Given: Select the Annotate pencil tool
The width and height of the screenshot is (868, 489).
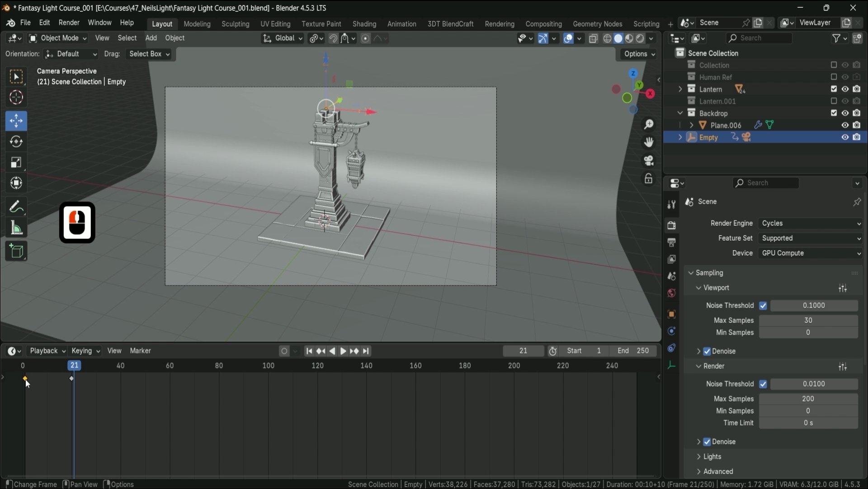Looking at the screenshot, I should pos(16,207).
